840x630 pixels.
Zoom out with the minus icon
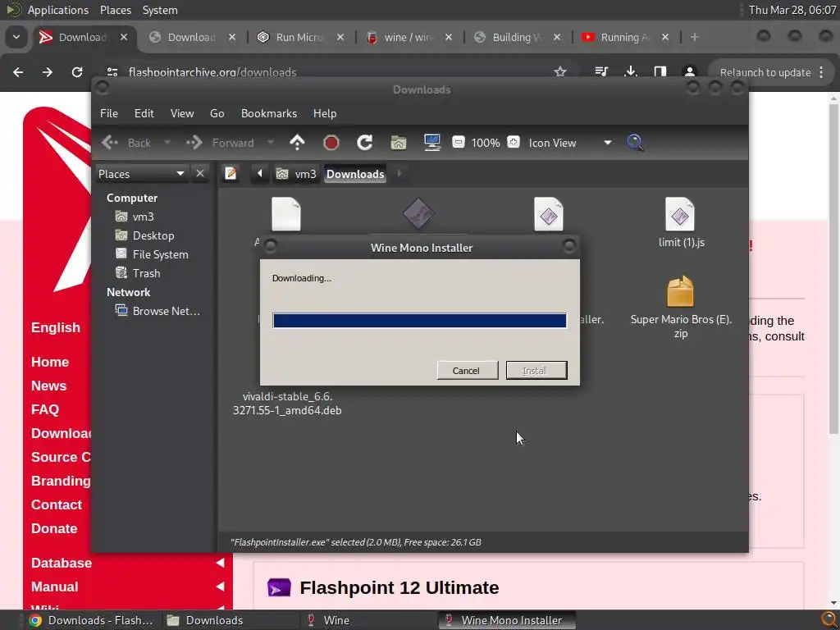click(458, 142)
